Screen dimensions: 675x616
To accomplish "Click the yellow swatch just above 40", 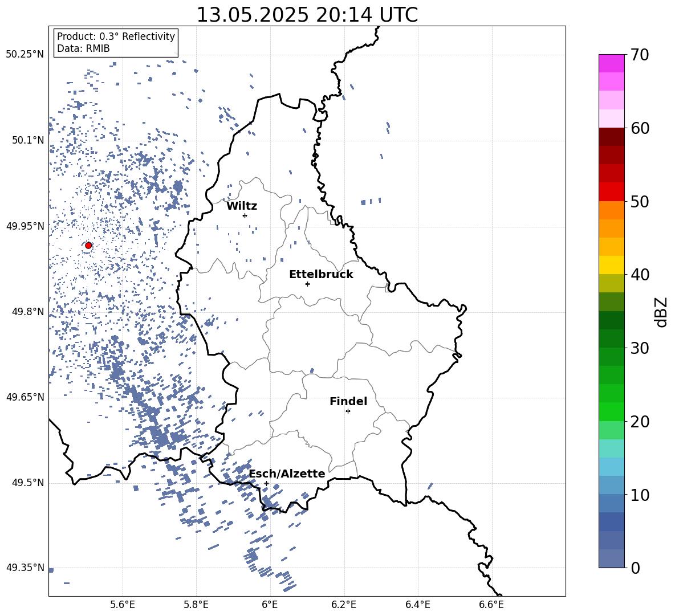I will coord(612,265).
